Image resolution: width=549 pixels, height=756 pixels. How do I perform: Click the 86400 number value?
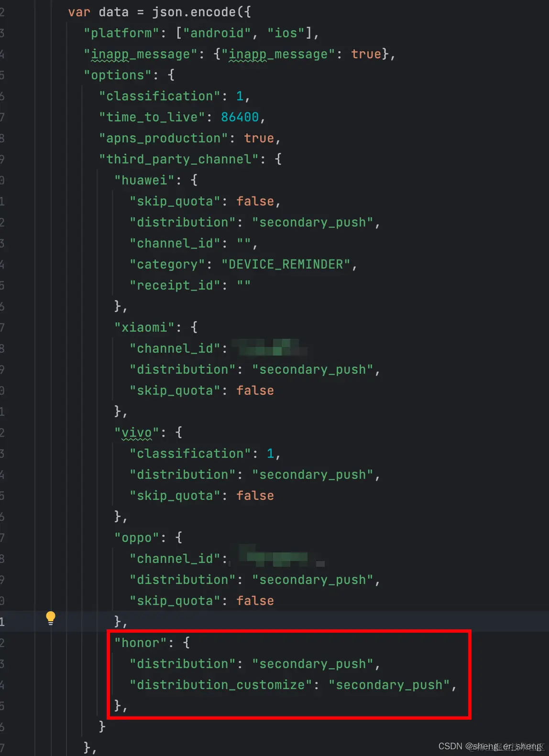[x=240, y=117]
